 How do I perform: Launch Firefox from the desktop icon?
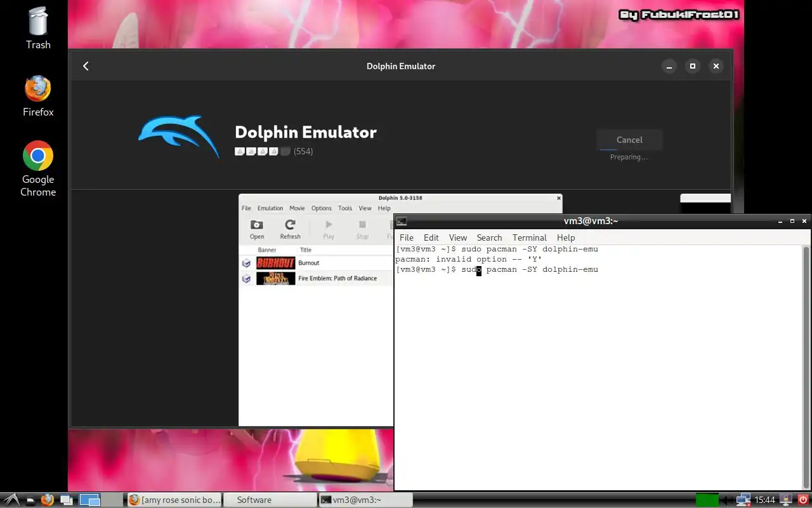38,97
